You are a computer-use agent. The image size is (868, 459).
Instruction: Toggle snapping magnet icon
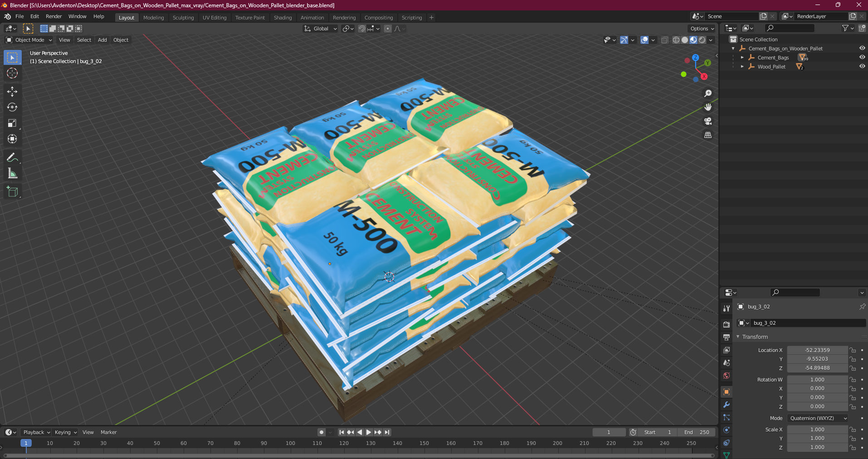point(362,29)
